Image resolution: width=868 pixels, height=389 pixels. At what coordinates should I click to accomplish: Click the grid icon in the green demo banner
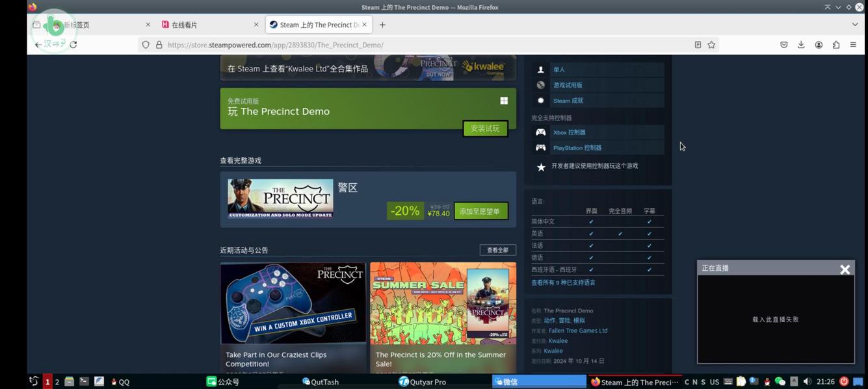tap(503, 100)
